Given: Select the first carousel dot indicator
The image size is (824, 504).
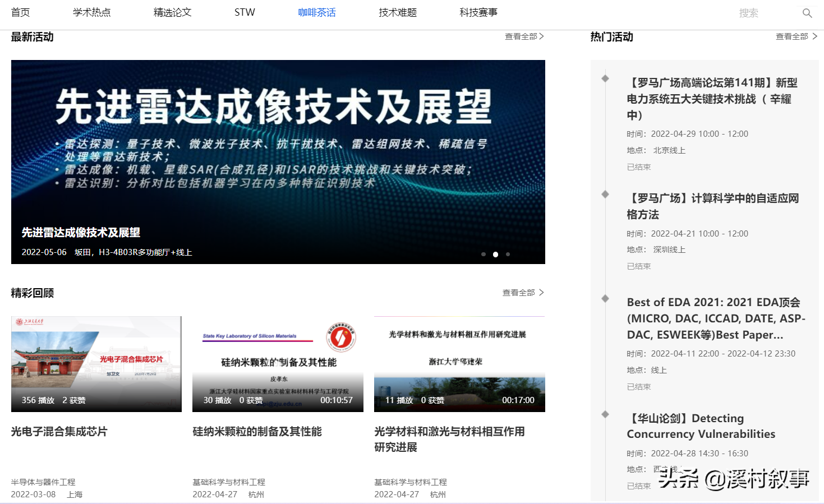Looking at the screenshot, I should [x=484, y=255].
